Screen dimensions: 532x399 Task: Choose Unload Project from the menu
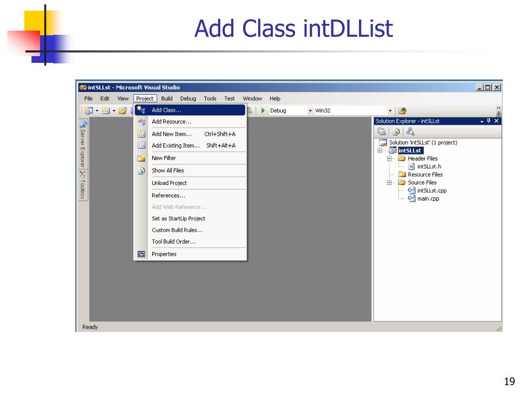pos(190,183)
